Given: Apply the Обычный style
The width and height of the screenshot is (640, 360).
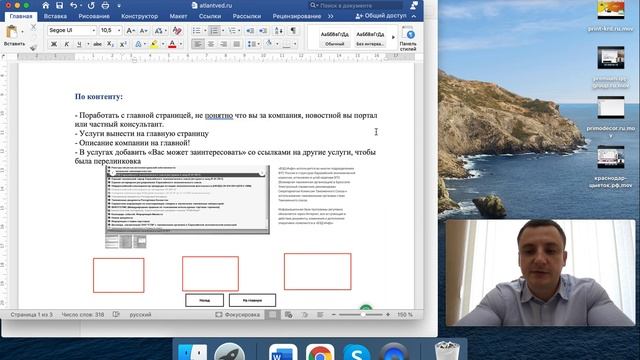Looking at the screenshot, I should pos(335,38).
